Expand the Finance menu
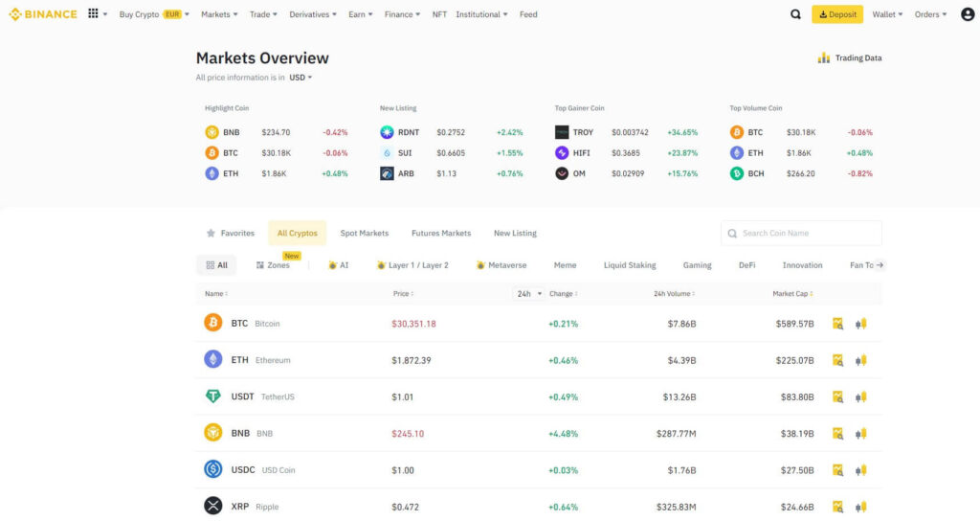Viewport: 980px width, 521px height. pyautogui.click(x=402, y=13)
